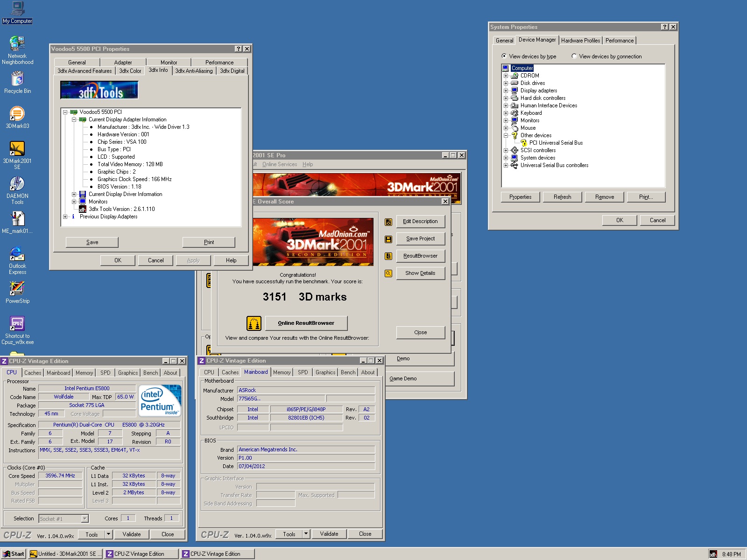The height and width of the screenshot is (560, 747).
Task: Click the Show Details magnifier icon
Action: pos(388,273)
